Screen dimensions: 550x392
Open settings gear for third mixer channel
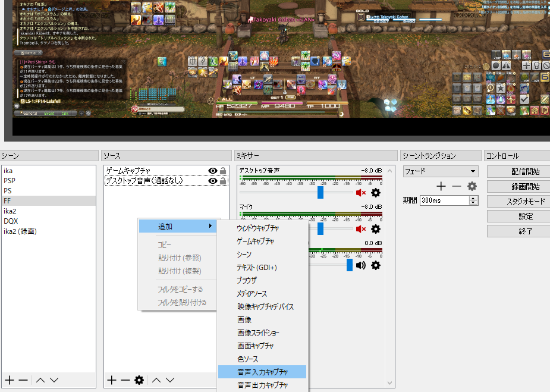(376, 265)
